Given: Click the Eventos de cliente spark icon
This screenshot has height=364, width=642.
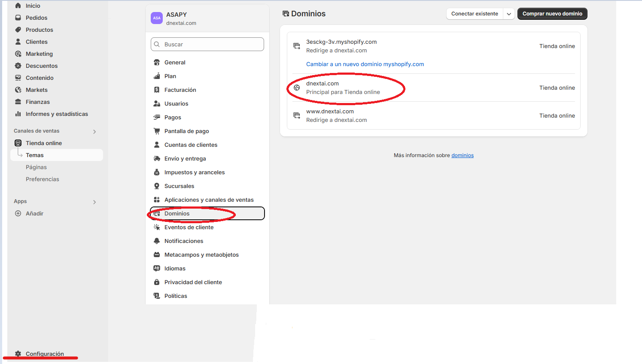Looking at the screenshot, I should tap(157, 227).
